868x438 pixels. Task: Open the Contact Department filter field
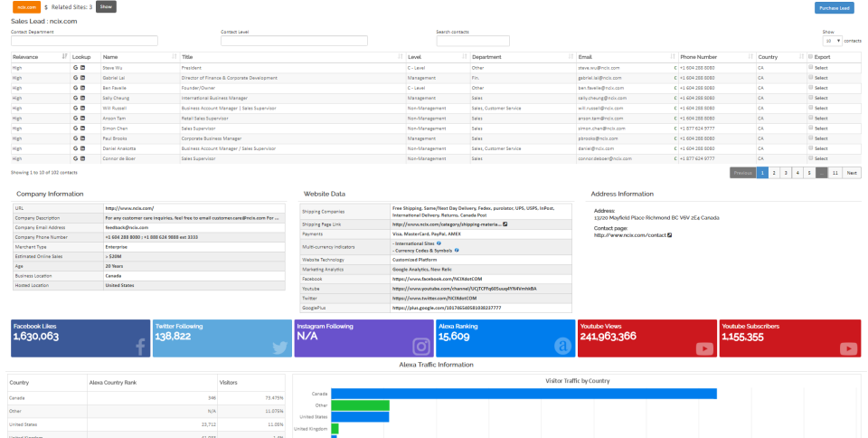[x=84, y=41]
